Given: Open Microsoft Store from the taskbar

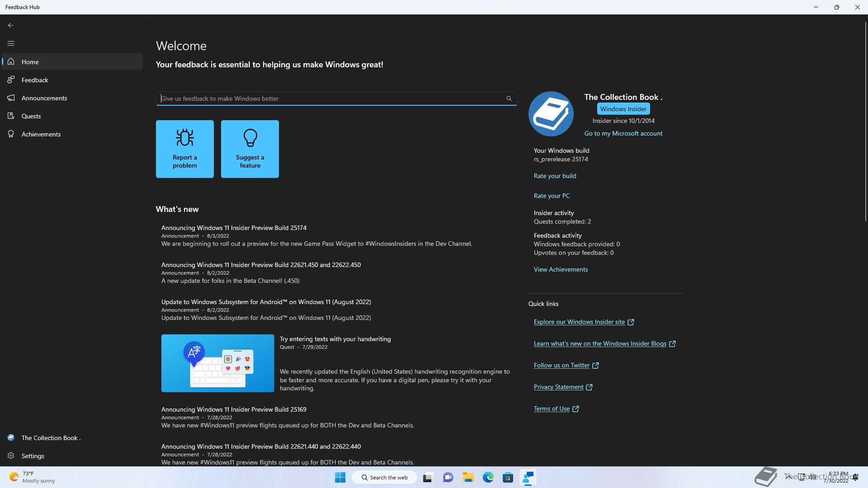Looking at the screenshot, I should (508, 477).
